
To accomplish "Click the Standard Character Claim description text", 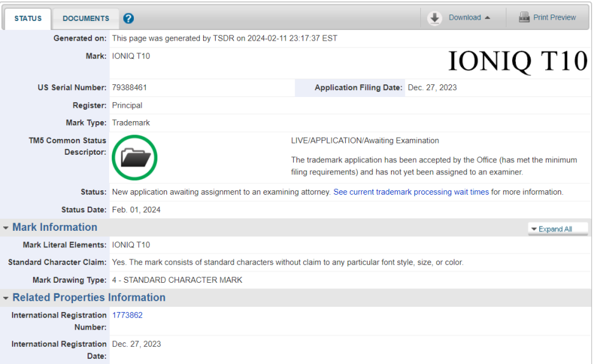I will [287, 262].
